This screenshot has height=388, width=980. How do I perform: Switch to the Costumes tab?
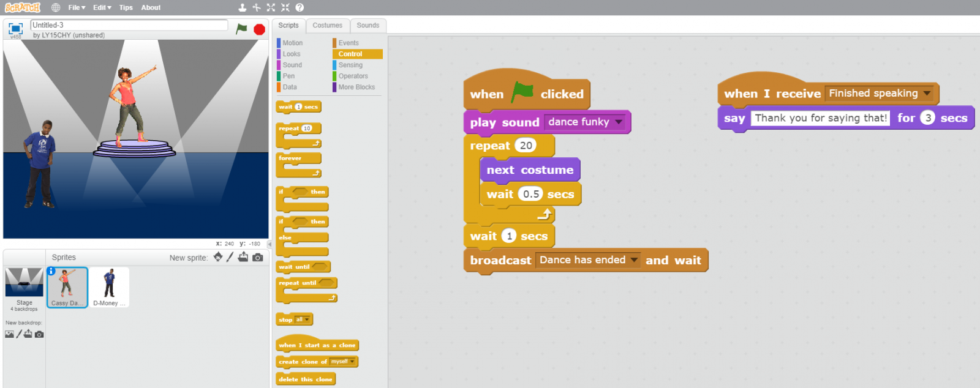coord(327,25)
